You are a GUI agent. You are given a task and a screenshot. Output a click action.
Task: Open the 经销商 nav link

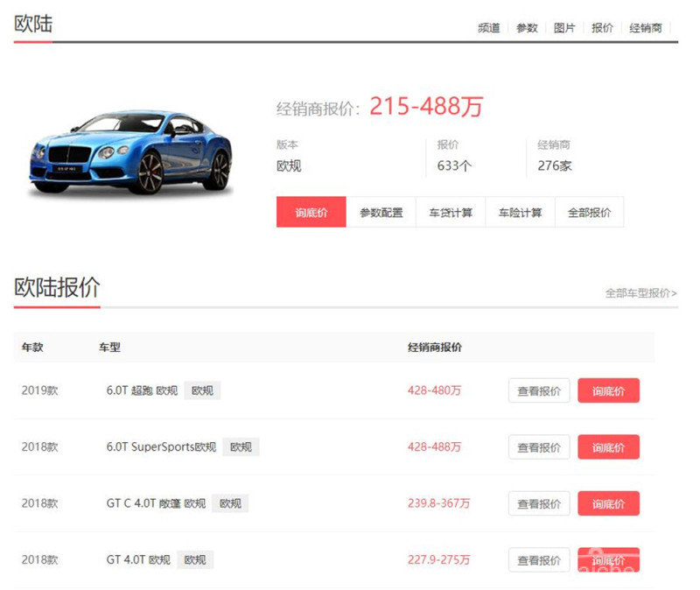(646, 28)
